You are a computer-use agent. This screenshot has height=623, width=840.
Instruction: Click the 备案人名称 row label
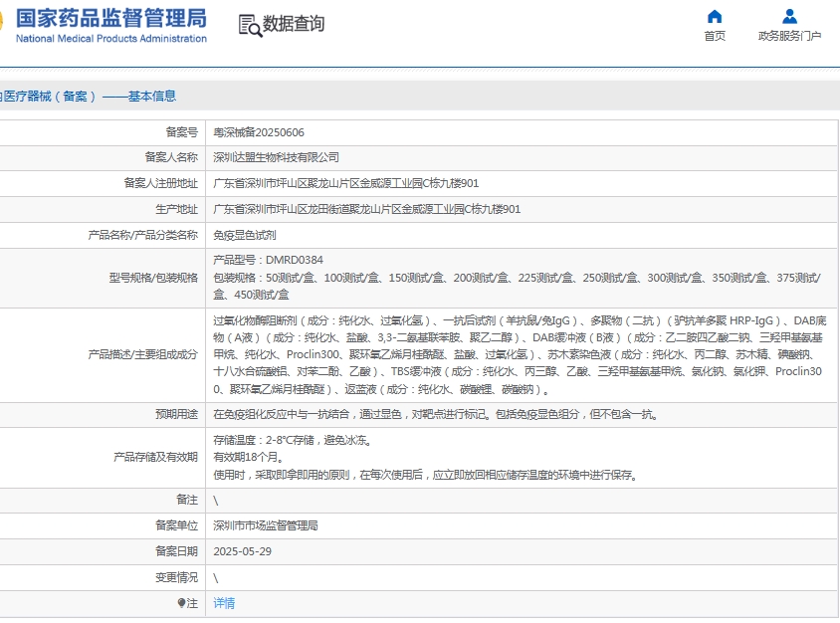171,157
